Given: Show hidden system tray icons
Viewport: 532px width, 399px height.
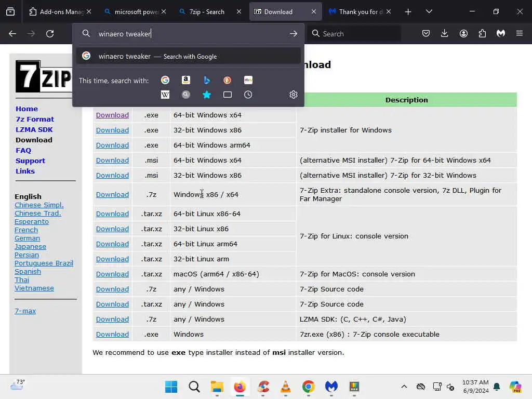Looking at the screenshot, I should click(x=404, y=387).
